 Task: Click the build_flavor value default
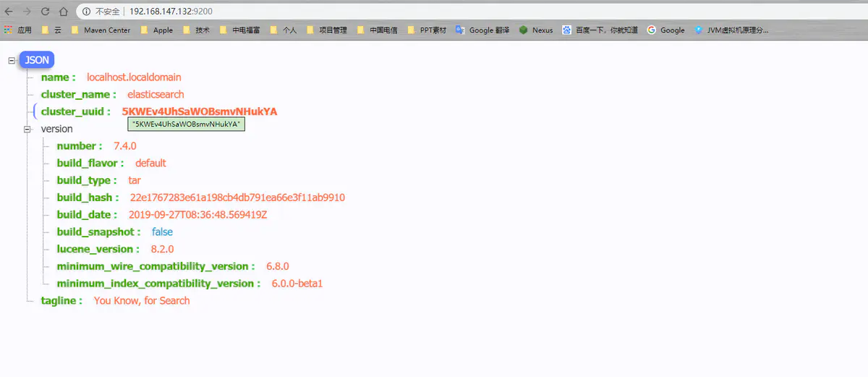tap(150, 163)
